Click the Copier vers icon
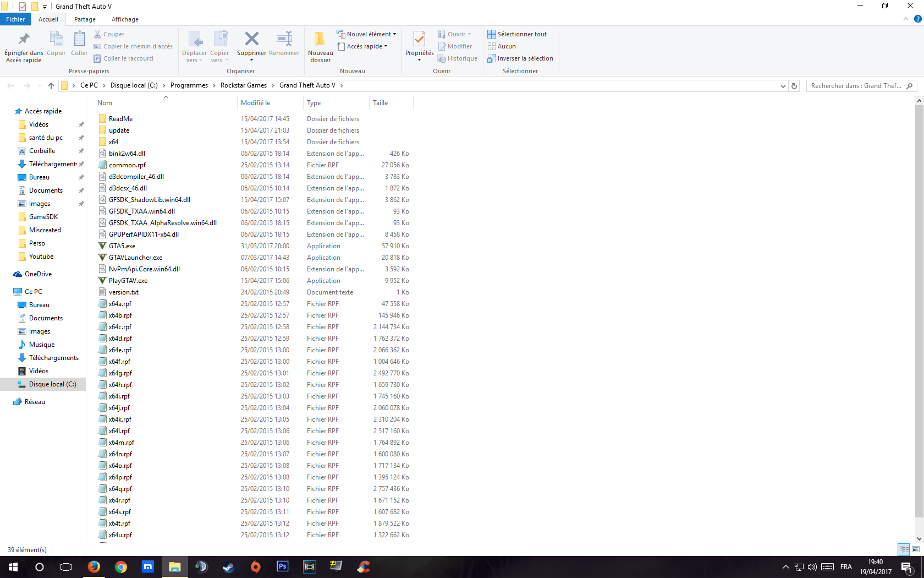 tap(220, 39)
